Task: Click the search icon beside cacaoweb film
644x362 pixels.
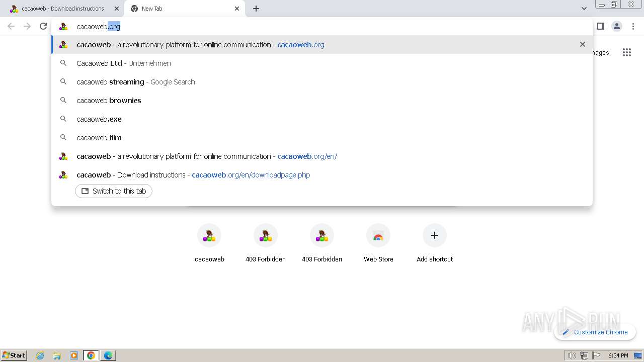Action: coord(63,137)
